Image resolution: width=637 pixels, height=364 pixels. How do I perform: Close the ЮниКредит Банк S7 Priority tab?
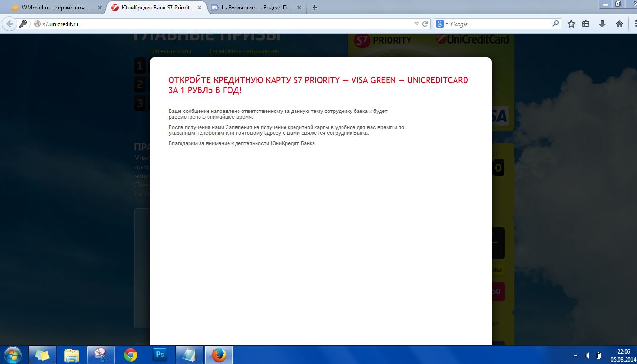pyautogui.click(x=200, y=8)
